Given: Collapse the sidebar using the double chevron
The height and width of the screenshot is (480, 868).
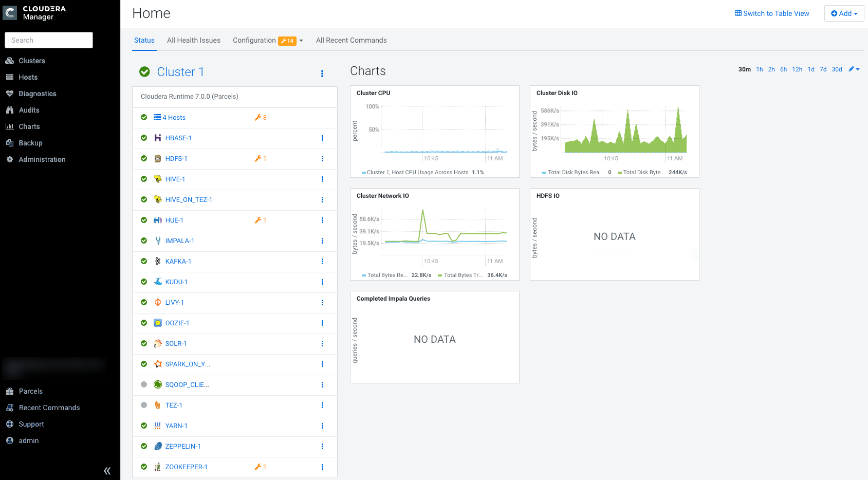Looking at the screenshot, I should (107, 471).
